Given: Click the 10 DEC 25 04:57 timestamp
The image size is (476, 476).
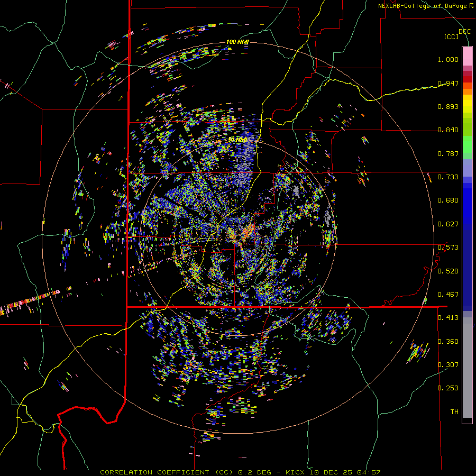Looking at the screenshot, I should (345, 472).
